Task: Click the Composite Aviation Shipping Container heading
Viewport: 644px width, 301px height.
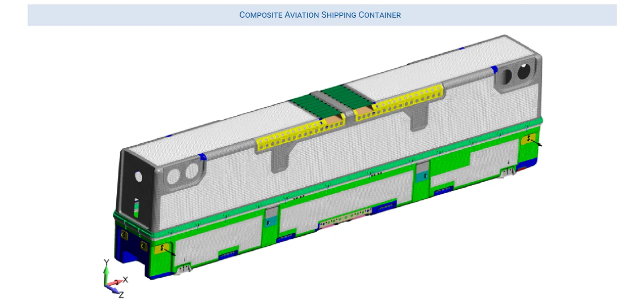Action: point(320,15)
